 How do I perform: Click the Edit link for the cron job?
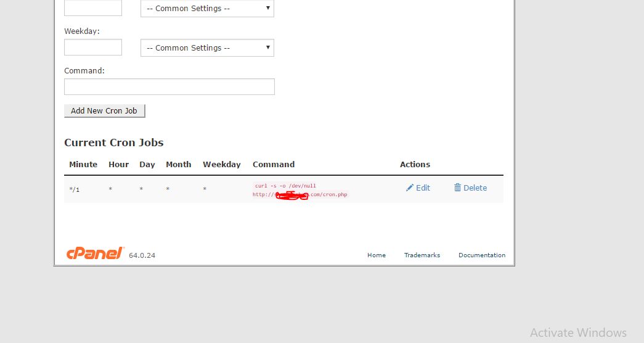coord(418,188)
